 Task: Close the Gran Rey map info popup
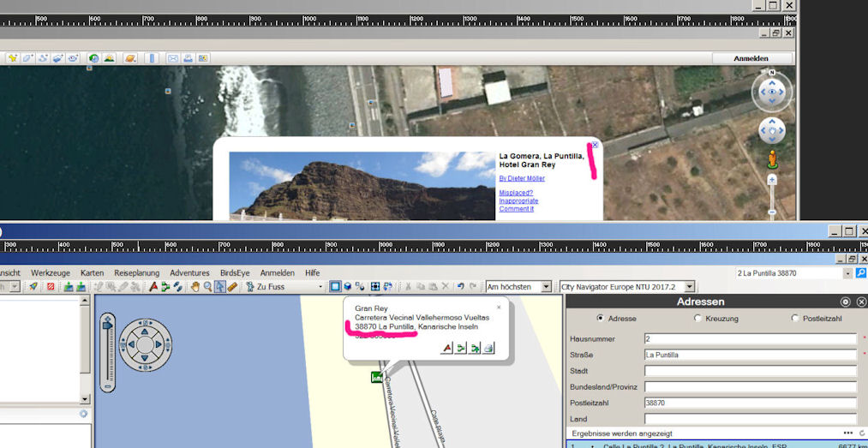pyautogui.click(x=498, y=307)
